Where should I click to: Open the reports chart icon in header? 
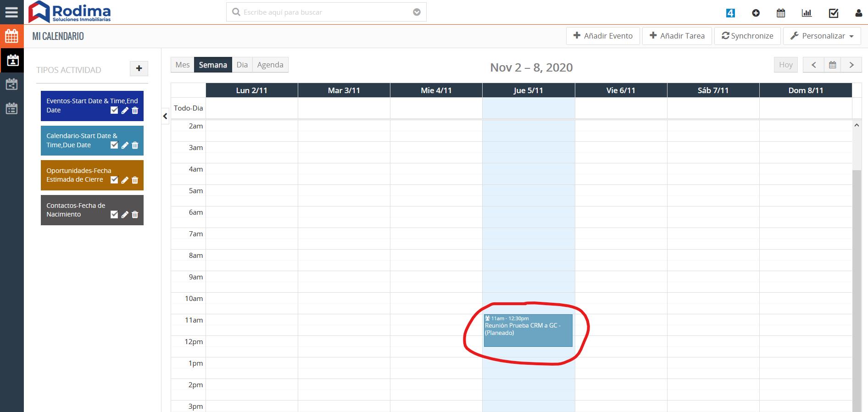tap(807, 13)
